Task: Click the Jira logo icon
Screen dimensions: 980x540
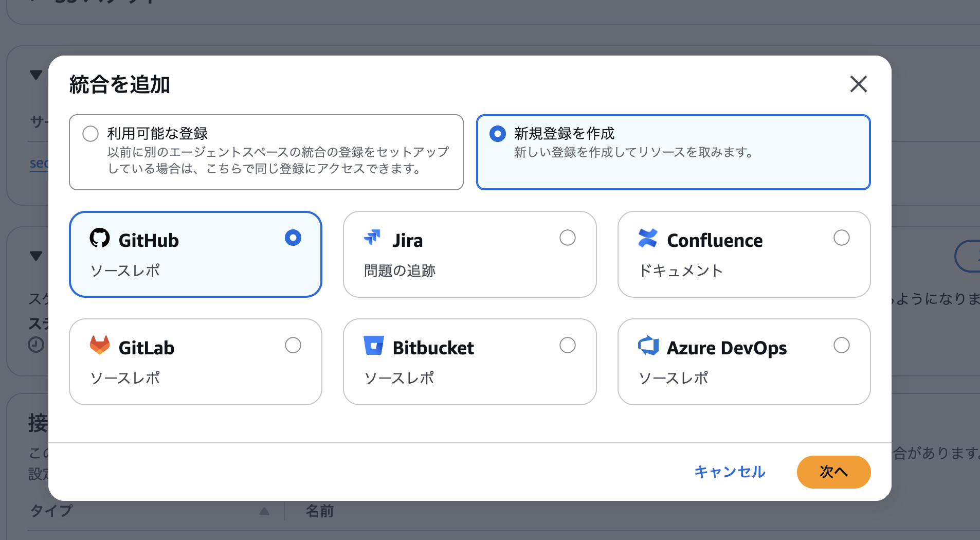Action: (372, 238)
